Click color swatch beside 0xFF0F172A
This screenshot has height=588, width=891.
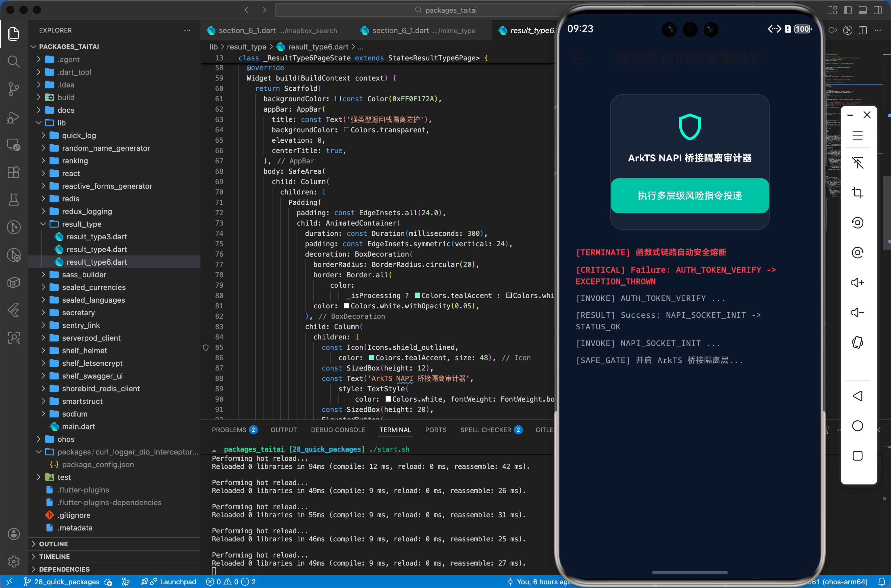[x=338, y=99]
